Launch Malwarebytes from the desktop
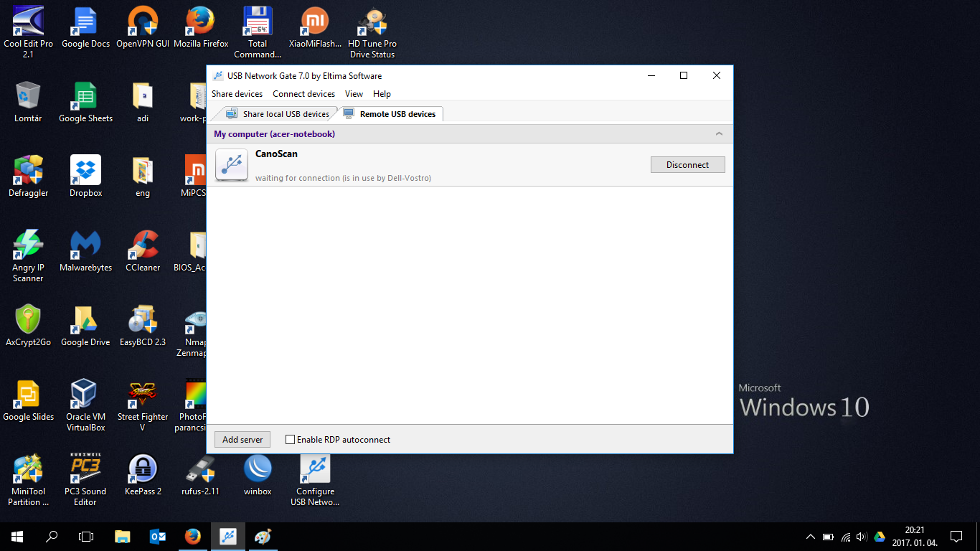Screen dimensions: 980x551 click(x=85, y=246)
